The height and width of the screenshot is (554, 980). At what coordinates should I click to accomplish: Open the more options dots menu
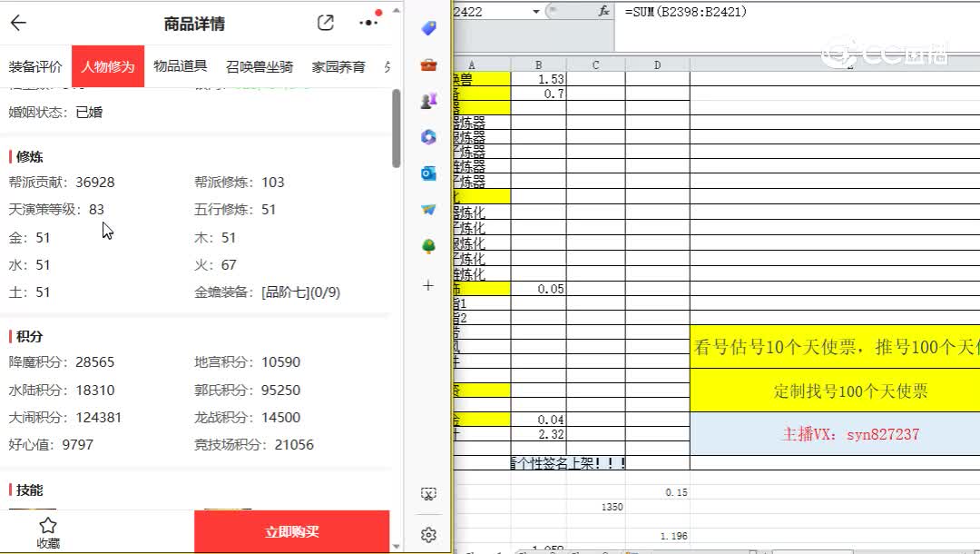coord(368,23)
